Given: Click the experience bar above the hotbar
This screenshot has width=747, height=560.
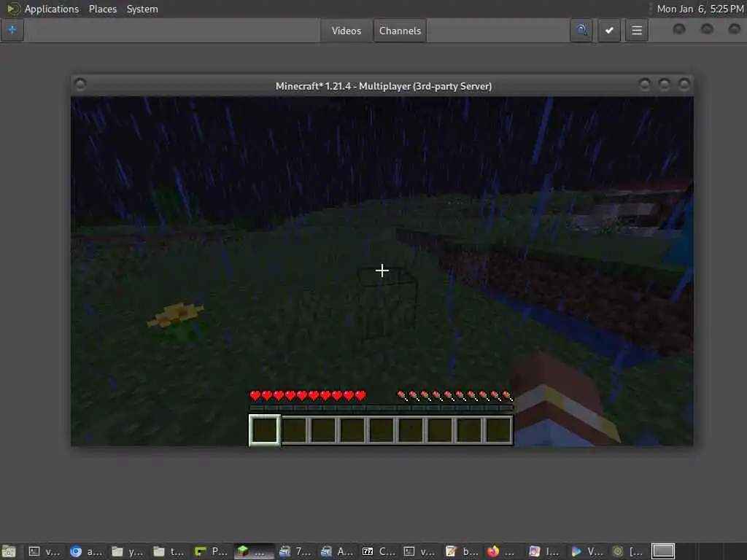Looking at the screenshot, I should pyautogui.click(x=381, y=408).
